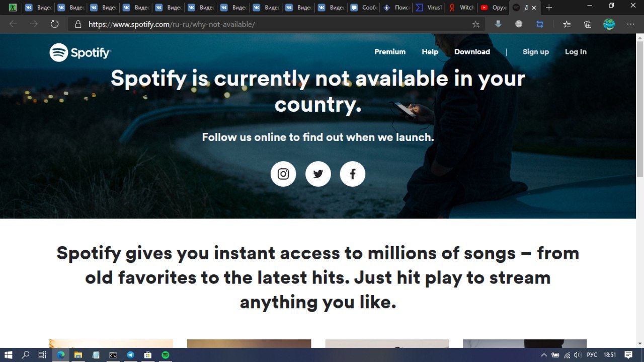Image resolution: width=644 pixels, height=362 pixels.
Task: Open Spotify's Facebook page icon
Action: (353, 174)
